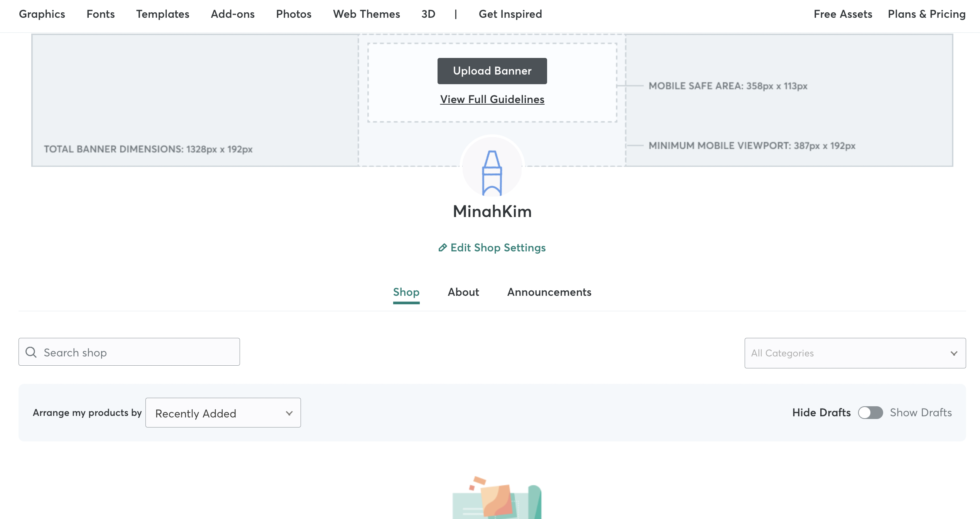Switch to the About tab
Screen dimensions: 980x519
(463, 292)
